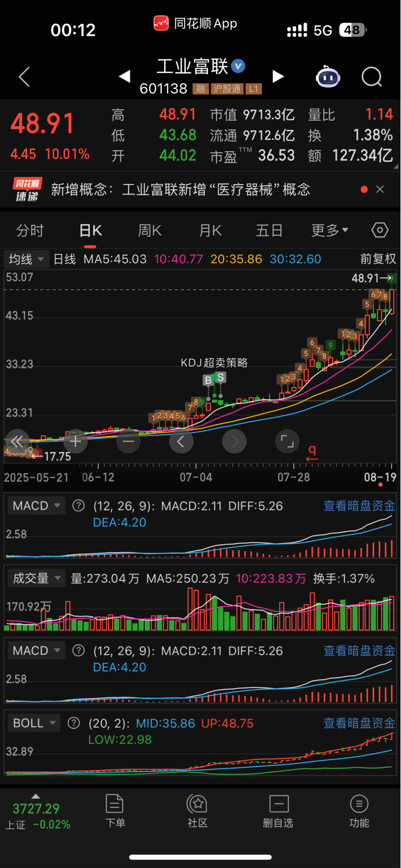The image size is (401, 868).
Task: Open help for the second MACD indicator
Action: pyautogui.click(x=79, y=651)
